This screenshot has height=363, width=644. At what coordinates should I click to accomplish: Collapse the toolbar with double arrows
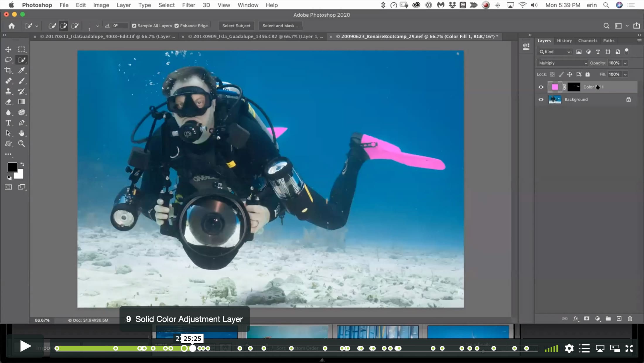click(x=4, y=35)
